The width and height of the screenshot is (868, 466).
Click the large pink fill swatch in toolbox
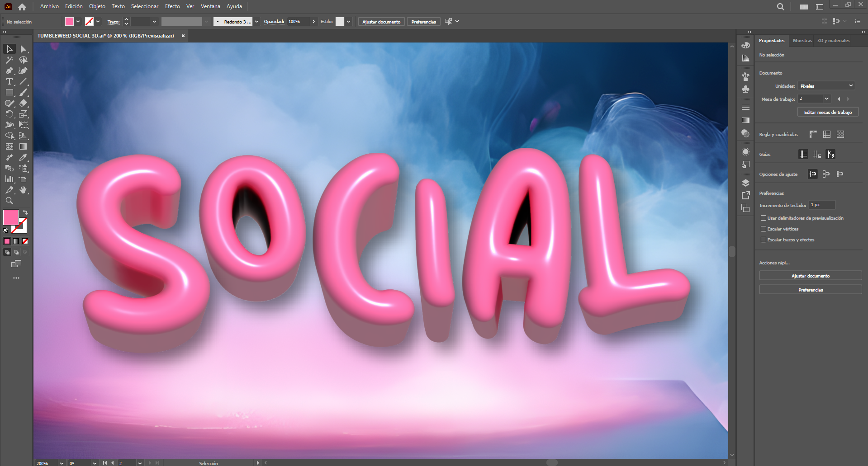tap(10, 217)
